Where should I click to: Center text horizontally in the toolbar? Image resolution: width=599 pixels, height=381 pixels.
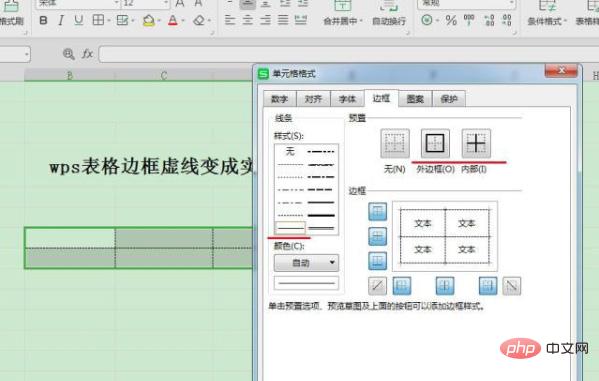coord(248,20)
